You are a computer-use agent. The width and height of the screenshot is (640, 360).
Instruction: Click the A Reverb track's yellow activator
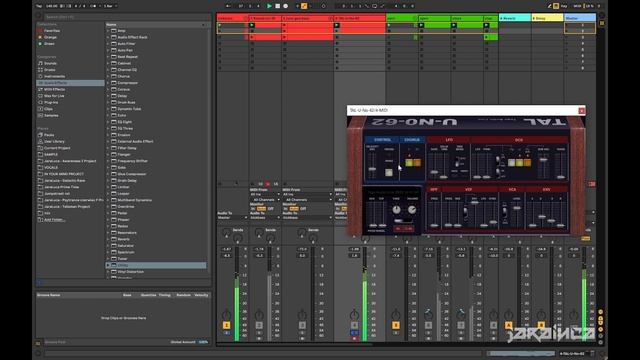509,325
